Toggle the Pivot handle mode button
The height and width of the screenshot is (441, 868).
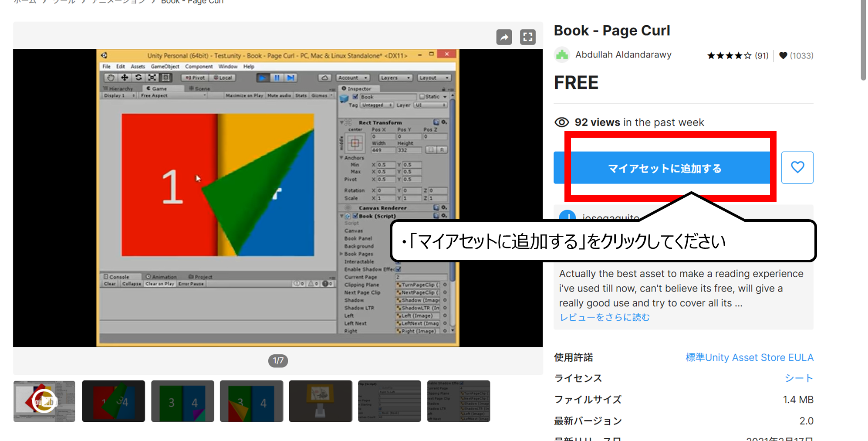tap(195, 78)
